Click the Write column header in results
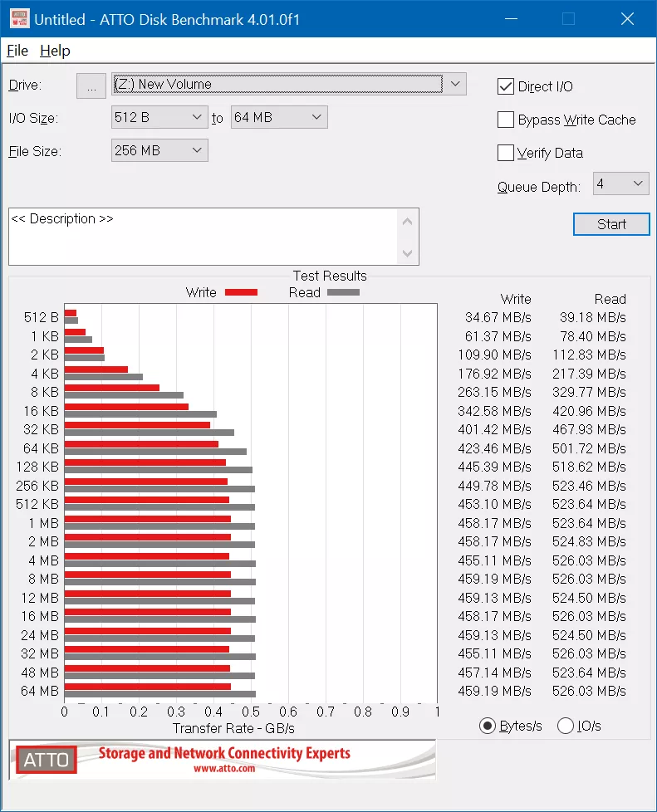This screenshot has width=657, height=812. (x=516, y=300)
